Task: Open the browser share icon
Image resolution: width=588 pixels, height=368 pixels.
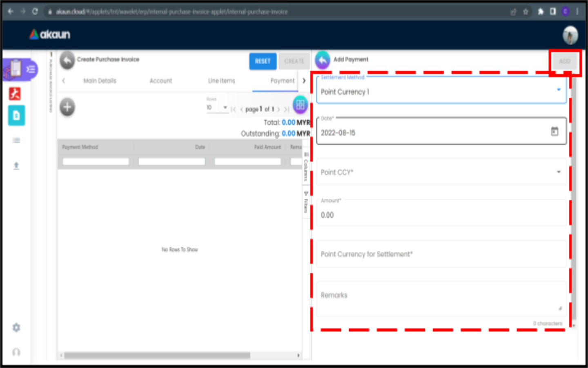Action: click(x=513, y=12)
